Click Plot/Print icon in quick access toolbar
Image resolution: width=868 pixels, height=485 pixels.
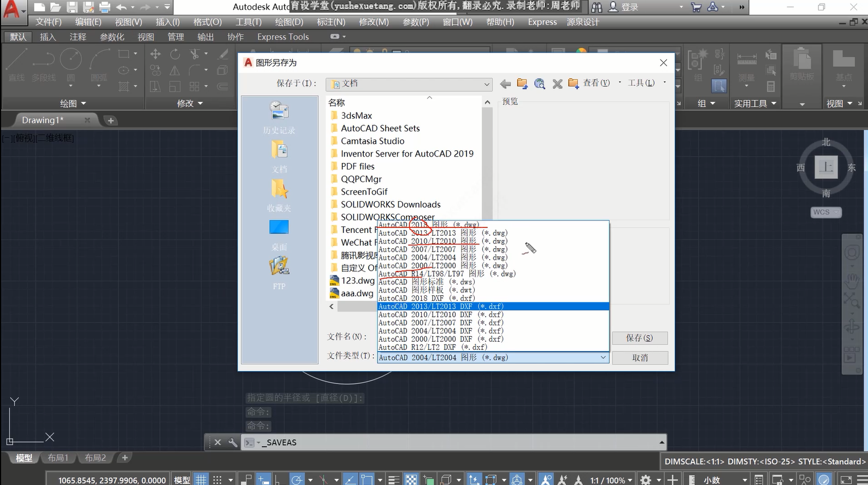(x=105, y=7)
